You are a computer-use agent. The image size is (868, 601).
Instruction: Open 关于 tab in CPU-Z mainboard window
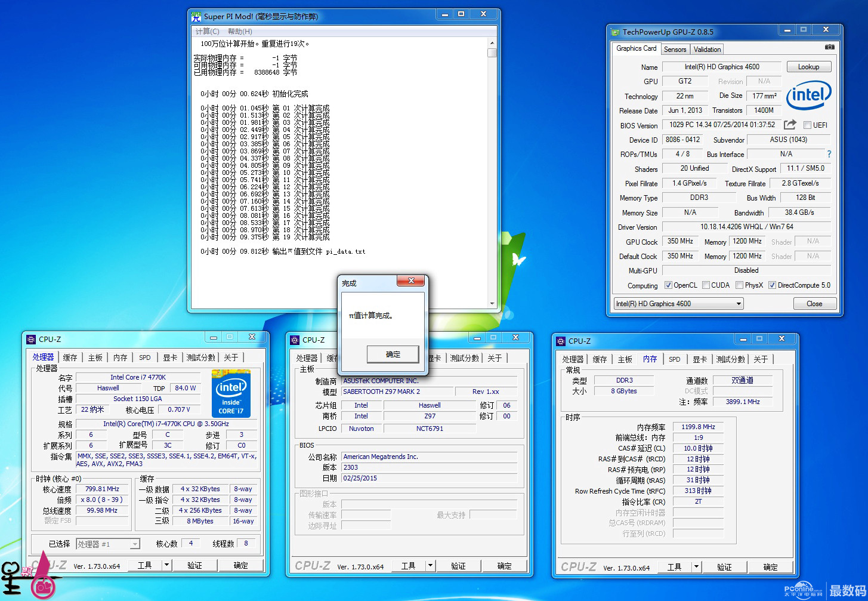click(x=495, y=358)
